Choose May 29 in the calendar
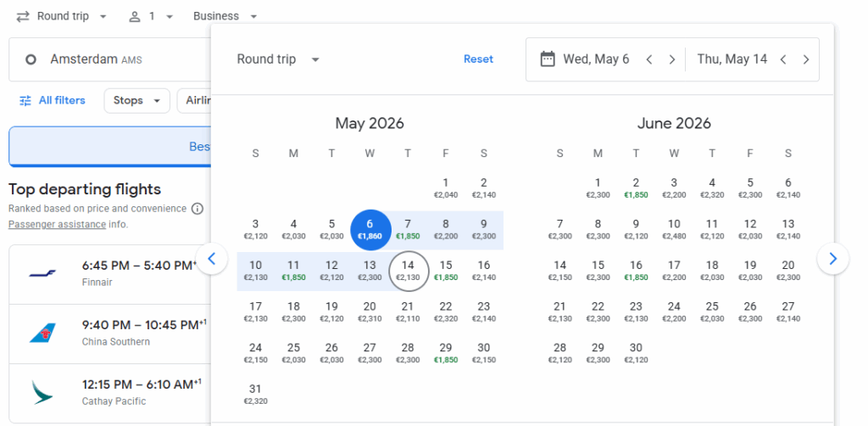This screenshot has height=426, width=868. [x=446, y=352]
